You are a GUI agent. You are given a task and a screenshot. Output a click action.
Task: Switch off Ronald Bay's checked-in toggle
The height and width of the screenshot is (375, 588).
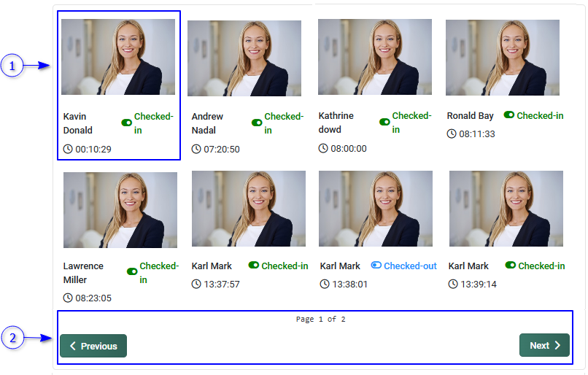(509, 115)
